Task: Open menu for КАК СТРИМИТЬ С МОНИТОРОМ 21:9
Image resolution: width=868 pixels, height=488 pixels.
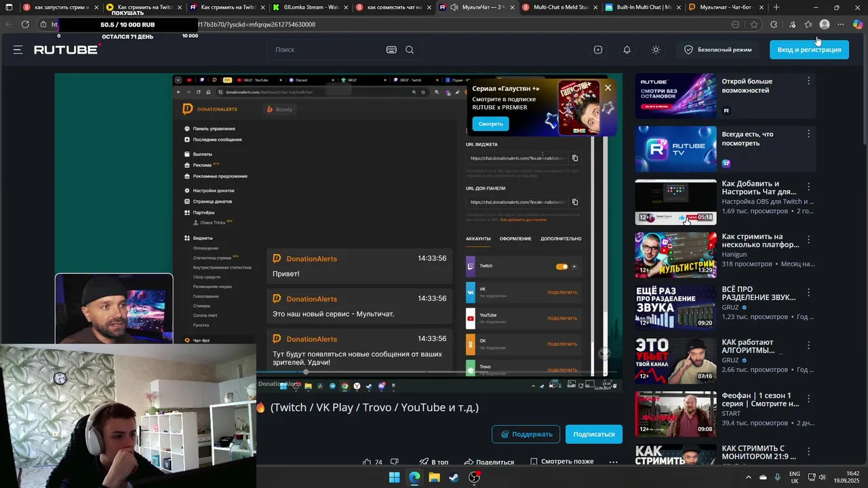Action: [808, 451]
